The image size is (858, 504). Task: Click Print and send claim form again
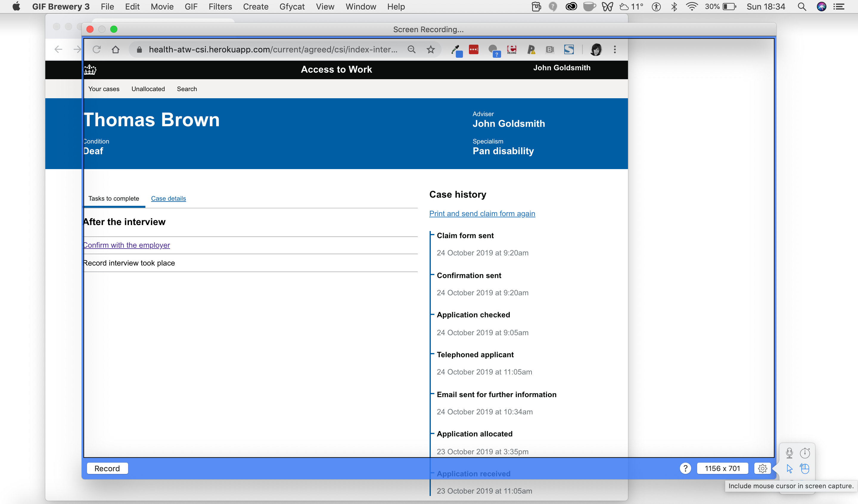[x=482, y=213]
